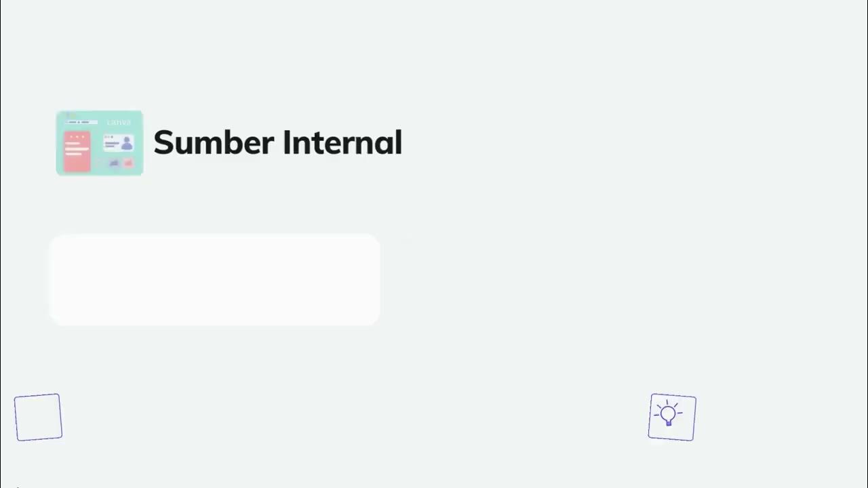Click the blank white rounded text box
The image size is (868, 488).
pos(214,280)
